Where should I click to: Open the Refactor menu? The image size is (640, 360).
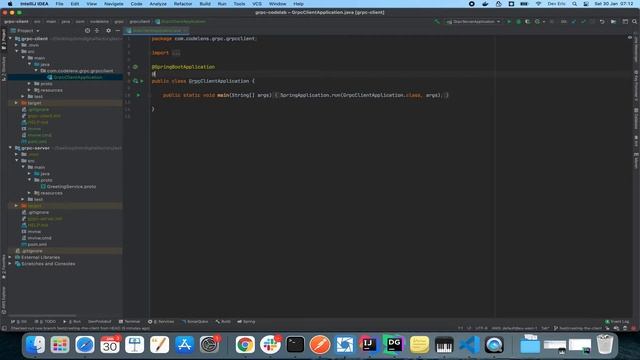(x=182, y=4)
